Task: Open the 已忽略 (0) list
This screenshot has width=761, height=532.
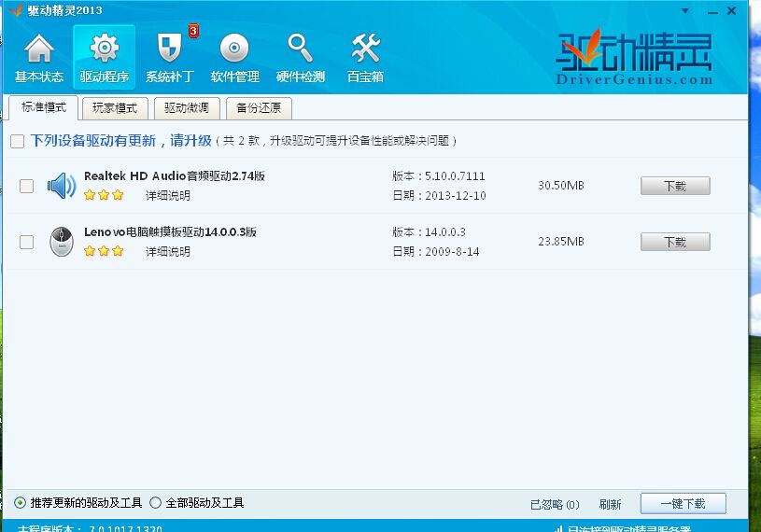Action: pyautogui.click(x=555, y=504)
